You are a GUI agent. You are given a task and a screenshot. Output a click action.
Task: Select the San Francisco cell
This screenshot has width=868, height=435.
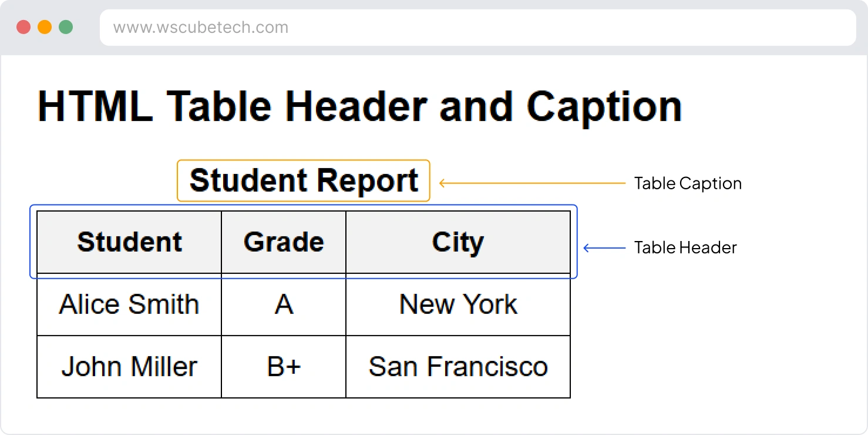(x=458, y=367)
